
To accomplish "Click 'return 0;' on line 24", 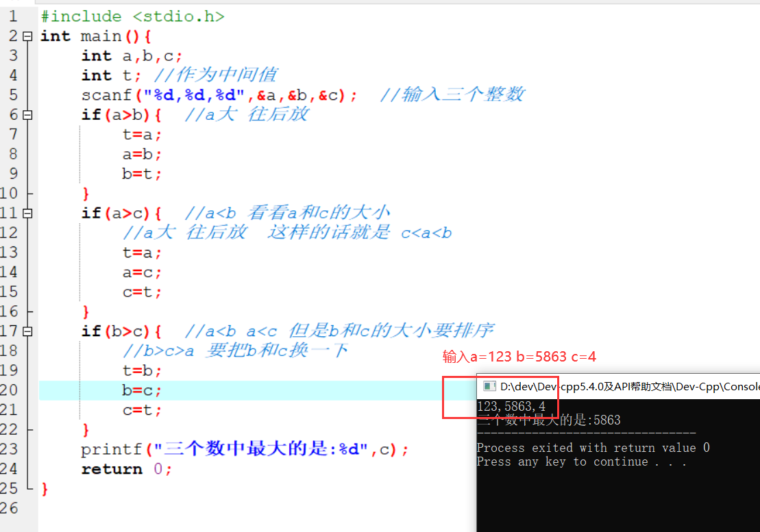I will [x=127, y=470].
